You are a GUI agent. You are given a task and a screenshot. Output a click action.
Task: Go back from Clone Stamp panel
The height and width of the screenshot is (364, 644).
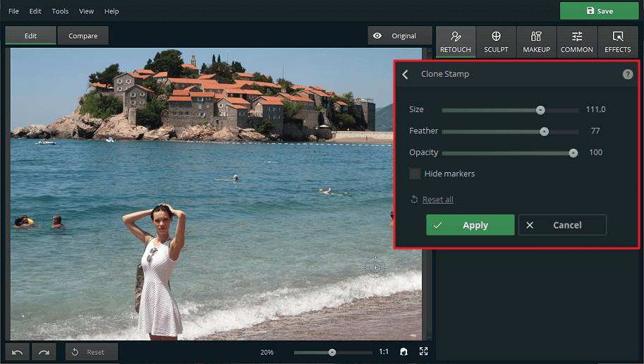405,74
